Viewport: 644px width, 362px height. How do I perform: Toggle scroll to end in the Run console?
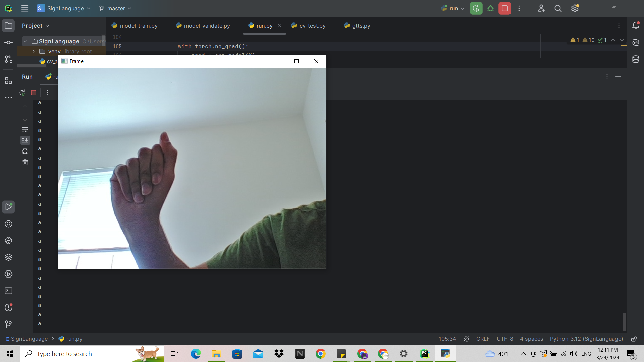coord(25,140)
